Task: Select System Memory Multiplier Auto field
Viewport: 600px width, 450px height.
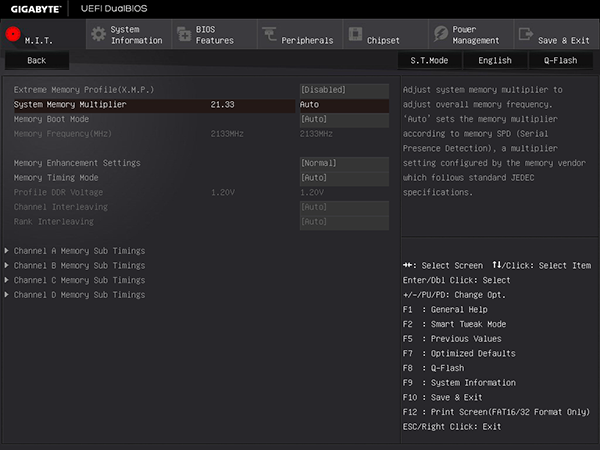Action: coord(344,104)
